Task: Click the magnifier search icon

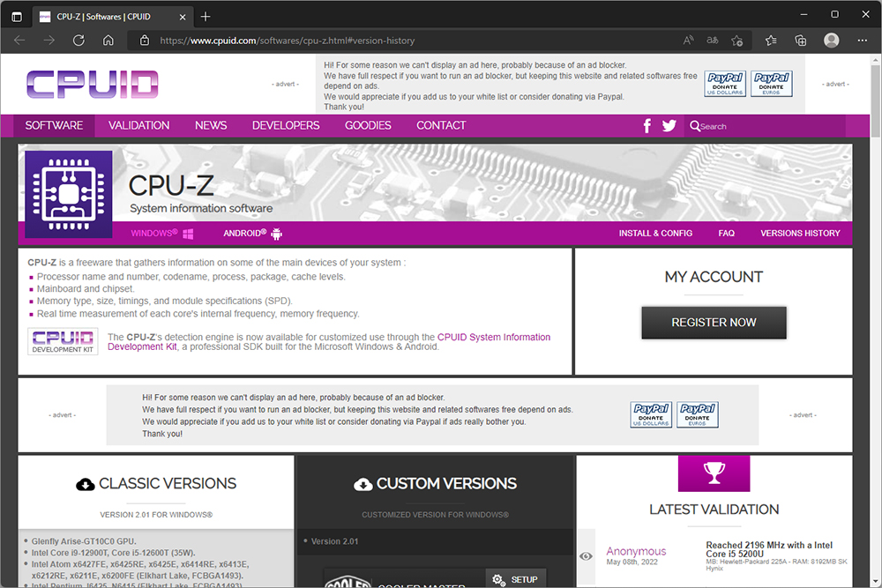Action: pyautogui.click(x=695, y=126)
